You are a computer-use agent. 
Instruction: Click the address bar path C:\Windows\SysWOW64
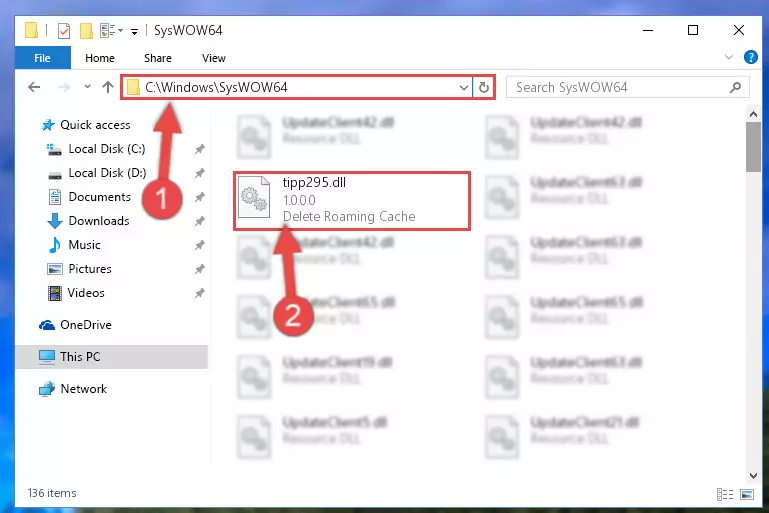(216, 87)
